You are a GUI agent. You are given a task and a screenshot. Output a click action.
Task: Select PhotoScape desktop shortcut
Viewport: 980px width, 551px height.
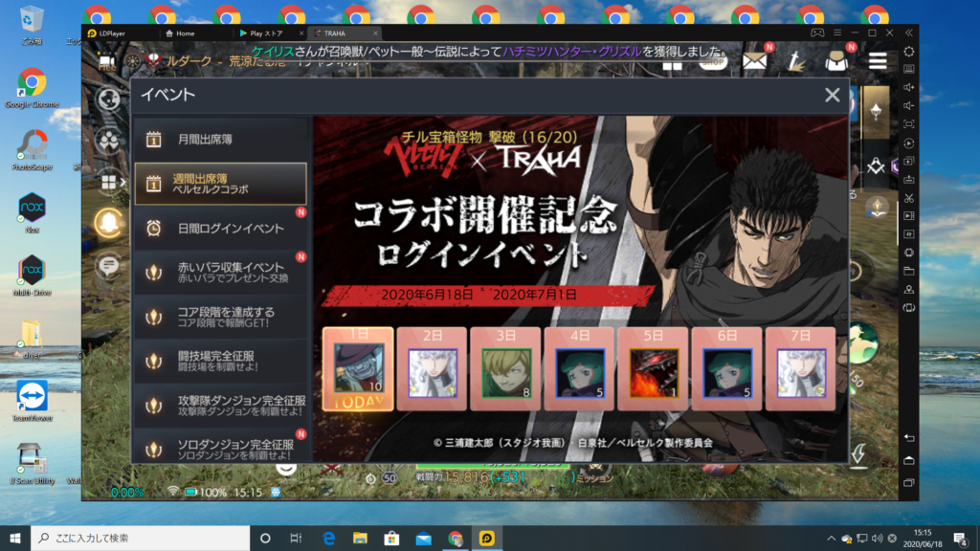pos(32,150)
